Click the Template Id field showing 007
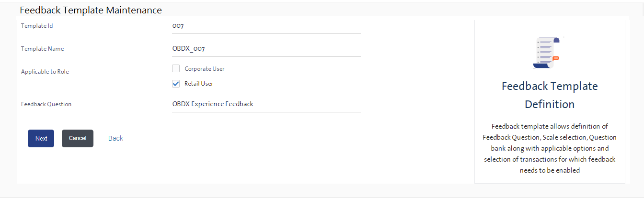This screenshot has width=644, height=198. coord(266,26)
